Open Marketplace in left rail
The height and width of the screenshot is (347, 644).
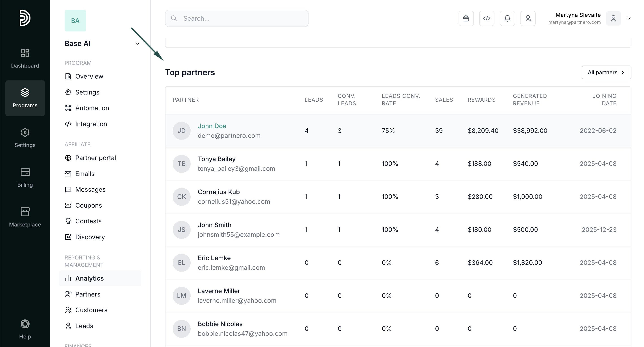click(x=25, y=217)
